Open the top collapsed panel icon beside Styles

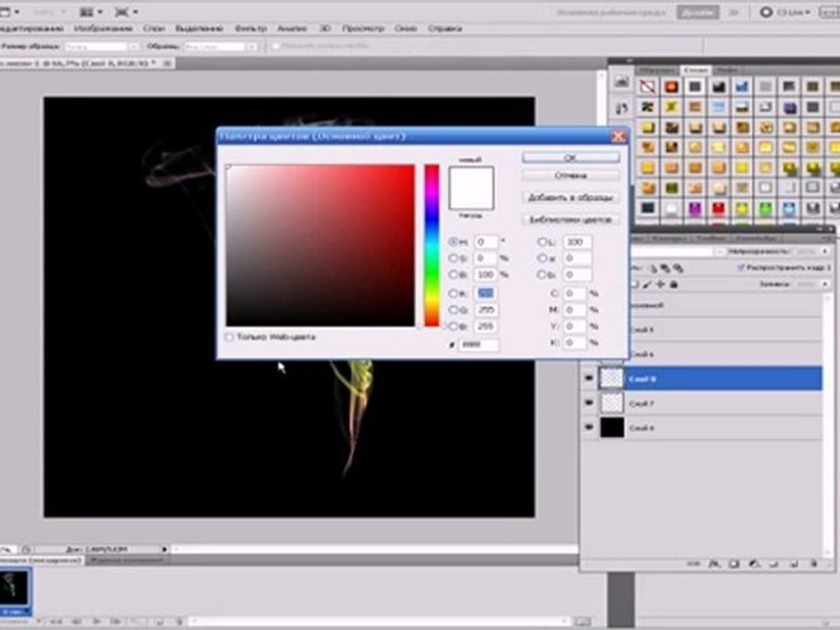621,82
